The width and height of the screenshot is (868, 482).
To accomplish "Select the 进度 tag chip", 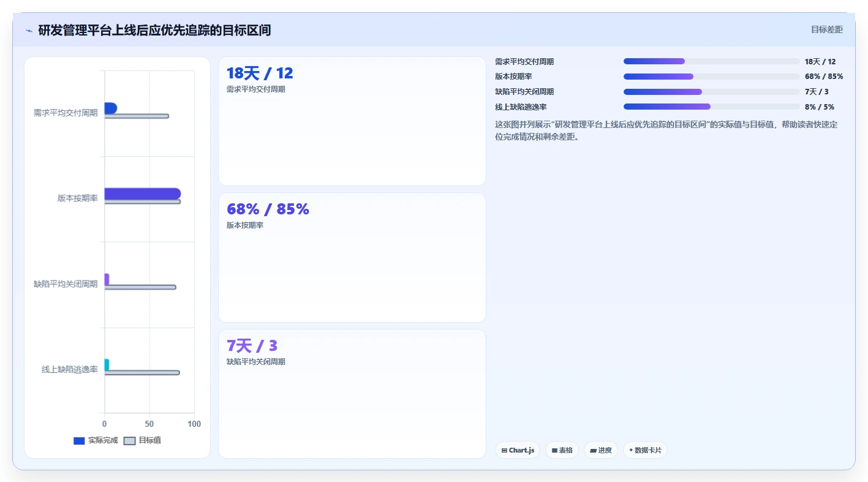I will coord(601,450).
